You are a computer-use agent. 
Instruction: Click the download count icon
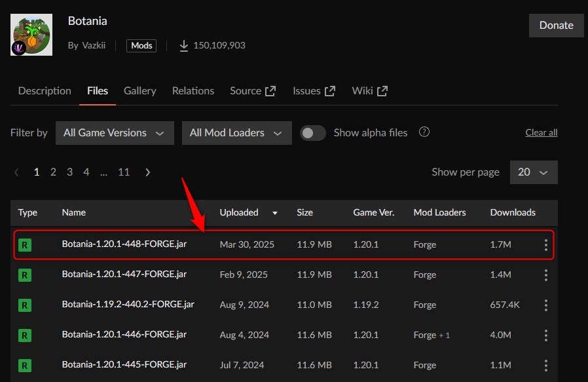(x=184, y=46)
